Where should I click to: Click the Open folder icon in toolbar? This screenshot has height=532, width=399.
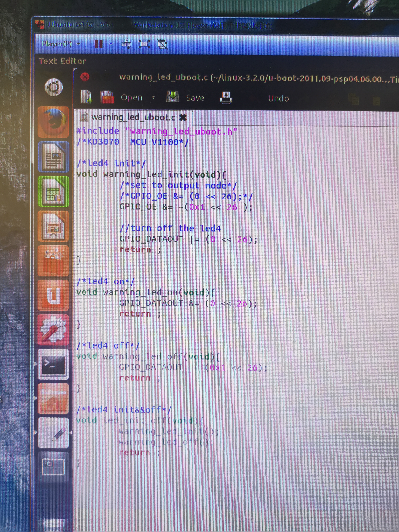pos(107,97)
